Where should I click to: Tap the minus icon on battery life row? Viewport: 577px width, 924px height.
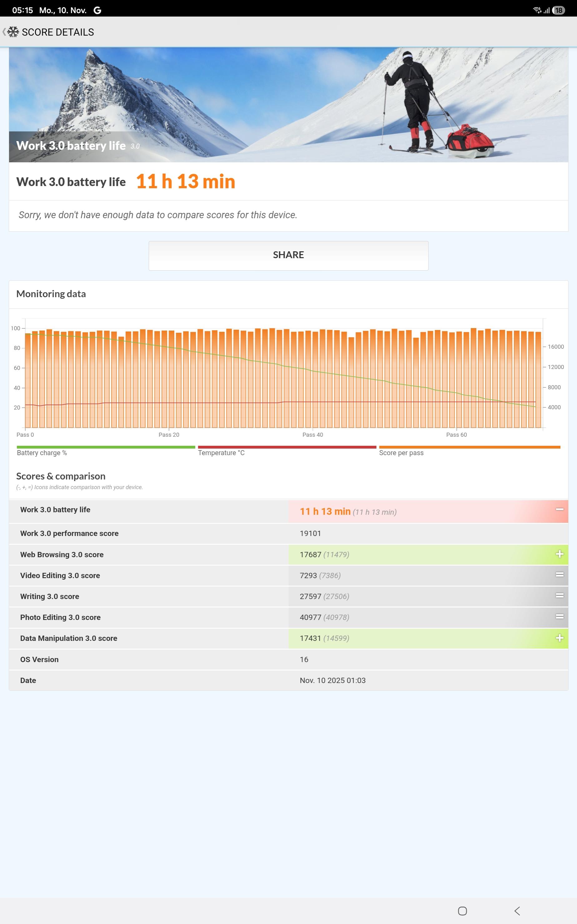click(559, 510)
